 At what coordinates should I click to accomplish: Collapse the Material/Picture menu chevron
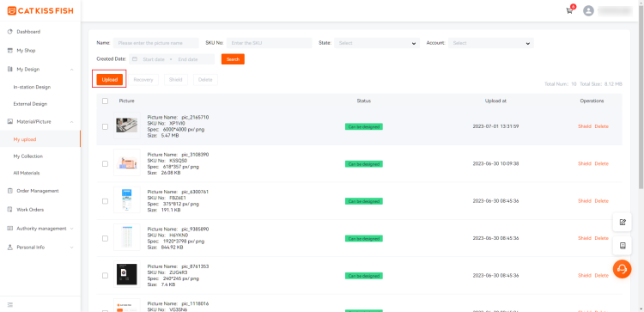pyautogui.click(x=72, y=122)
